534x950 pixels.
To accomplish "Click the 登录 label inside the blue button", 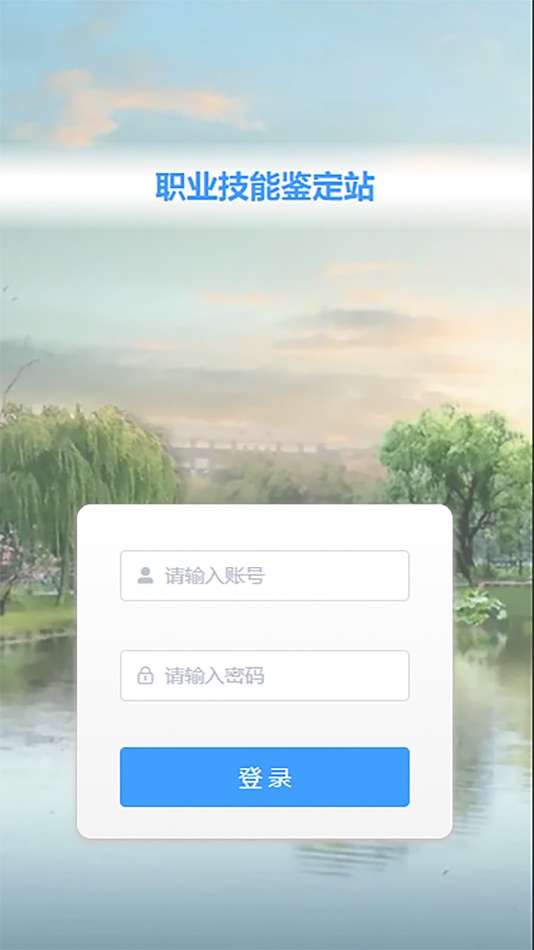I will coord(265,778).
